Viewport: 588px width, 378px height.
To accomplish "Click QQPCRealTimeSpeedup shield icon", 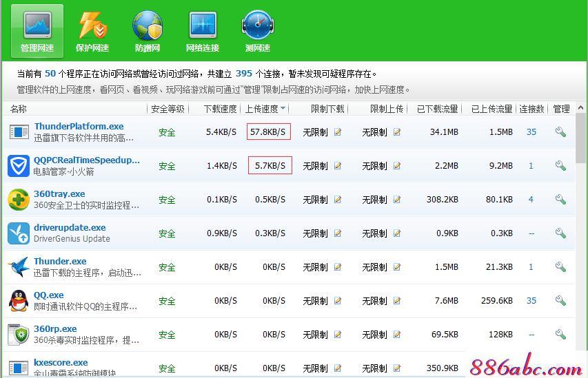I will pos(19,165).
